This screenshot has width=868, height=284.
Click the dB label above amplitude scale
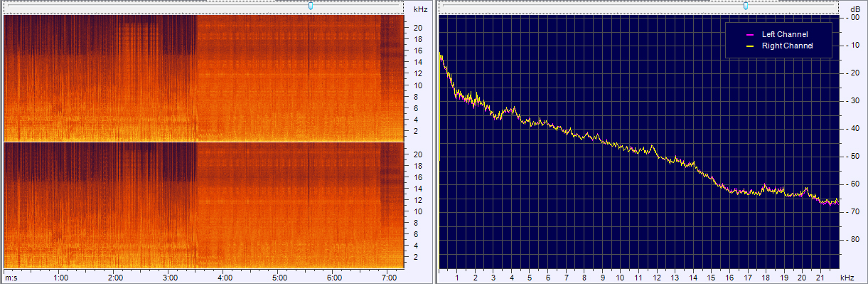[854, 9]
